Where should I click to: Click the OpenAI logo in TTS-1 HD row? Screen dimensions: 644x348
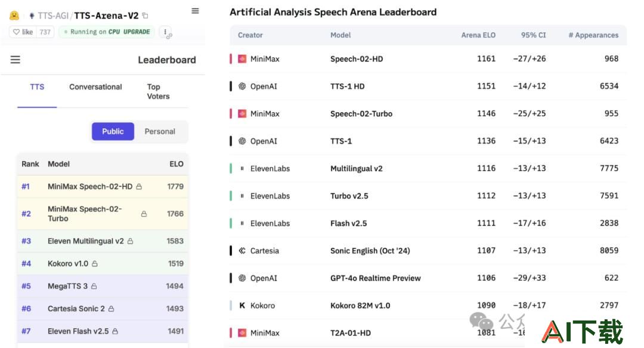pyautogui.click(x=242, y=86)
